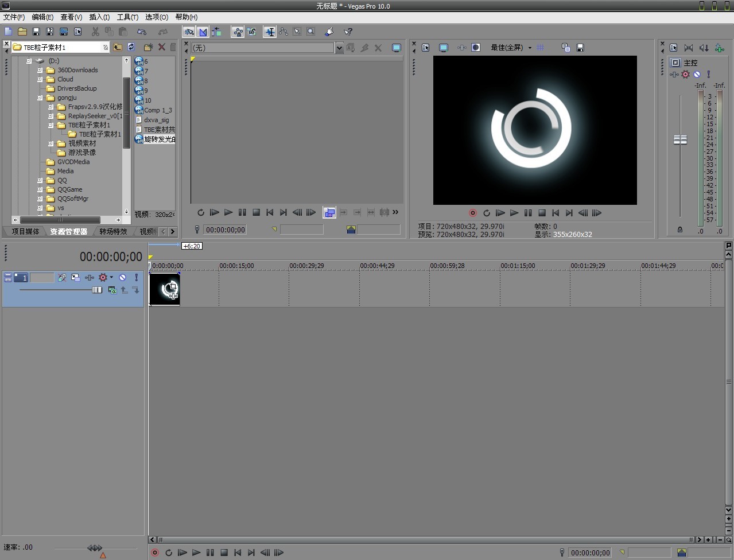Click the Up One Level folder icon

pos(117,47)
